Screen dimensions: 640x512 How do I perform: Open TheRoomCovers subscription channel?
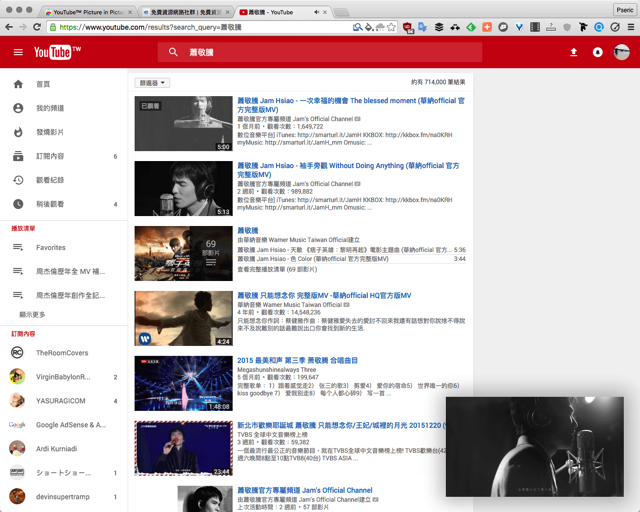[62, 353]
